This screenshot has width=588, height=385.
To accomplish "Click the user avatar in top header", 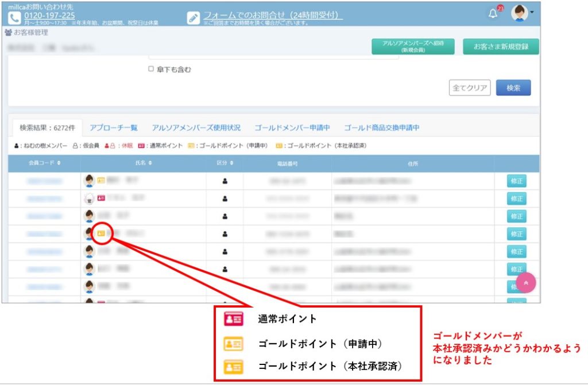I will pos(519,13).
